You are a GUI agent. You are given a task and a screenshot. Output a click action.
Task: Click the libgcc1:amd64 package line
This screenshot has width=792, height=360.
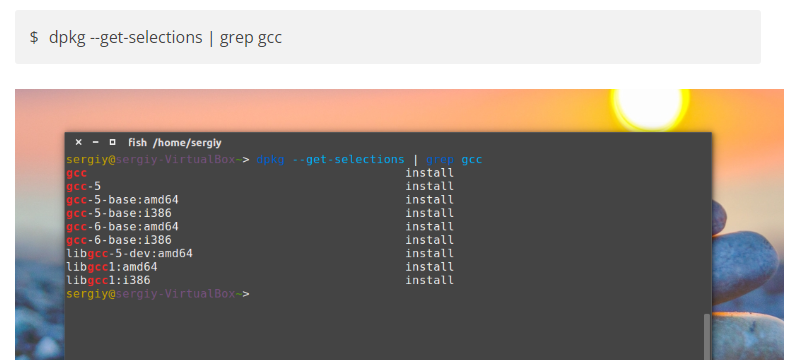112,267
